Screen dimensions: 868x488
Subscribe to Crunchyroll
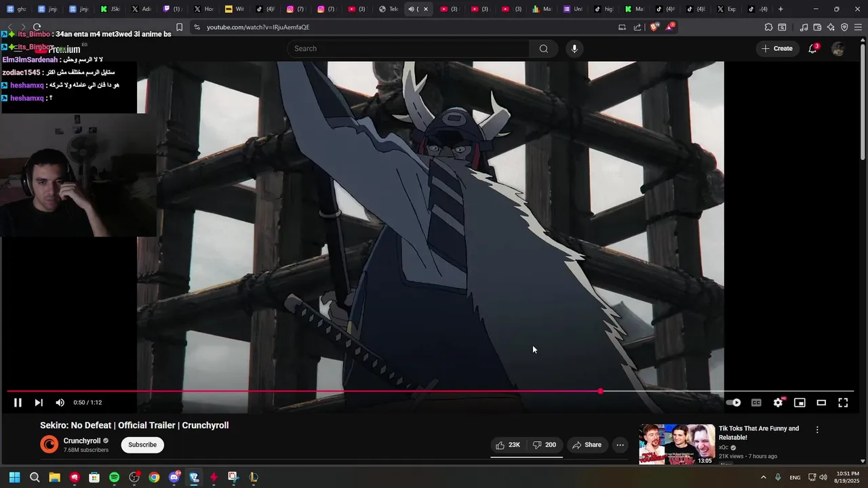click(142, 445)
